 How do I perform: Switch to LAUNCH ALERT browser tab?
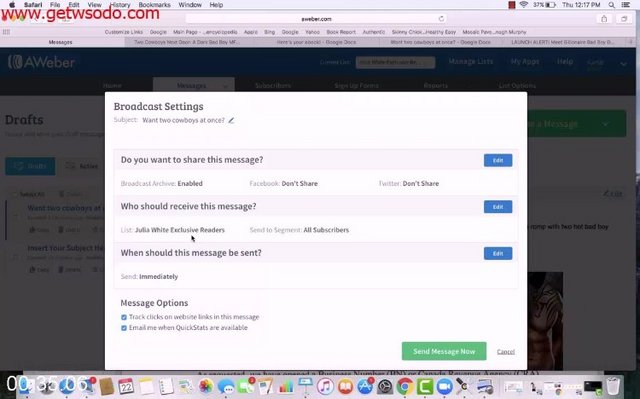562,42
